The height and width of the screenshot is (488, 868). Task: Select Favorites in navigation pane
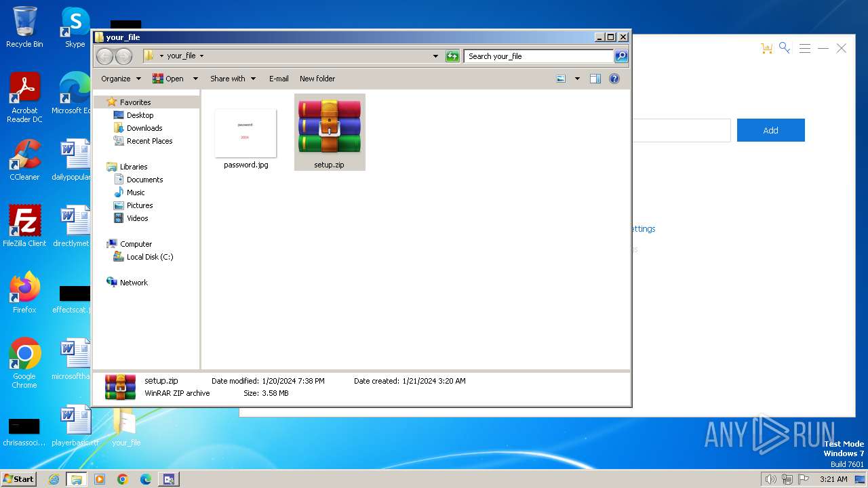[135, 102]
